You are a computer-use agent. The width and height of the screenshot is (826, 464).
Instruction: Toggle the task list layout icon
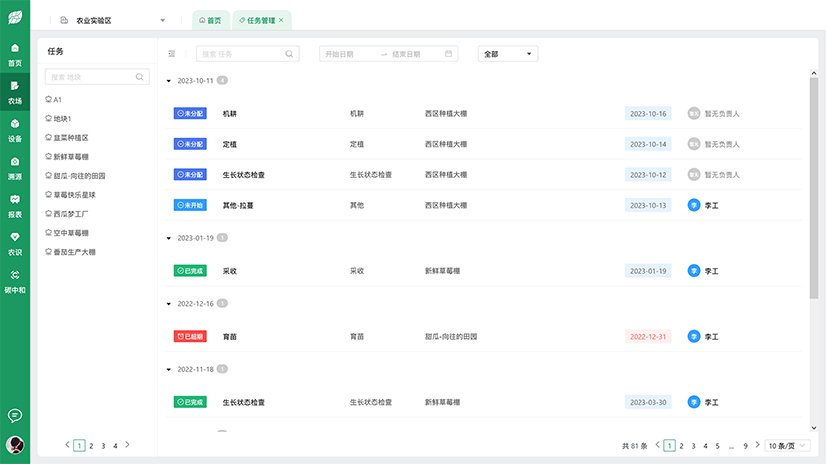(172, 54)
